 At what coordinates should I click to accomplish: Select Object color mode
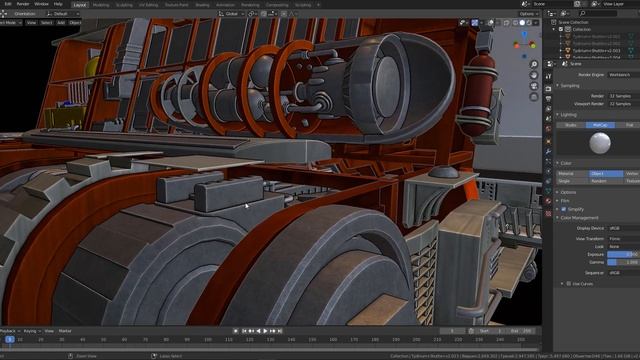pyautogui.click(x=606, y=173)
